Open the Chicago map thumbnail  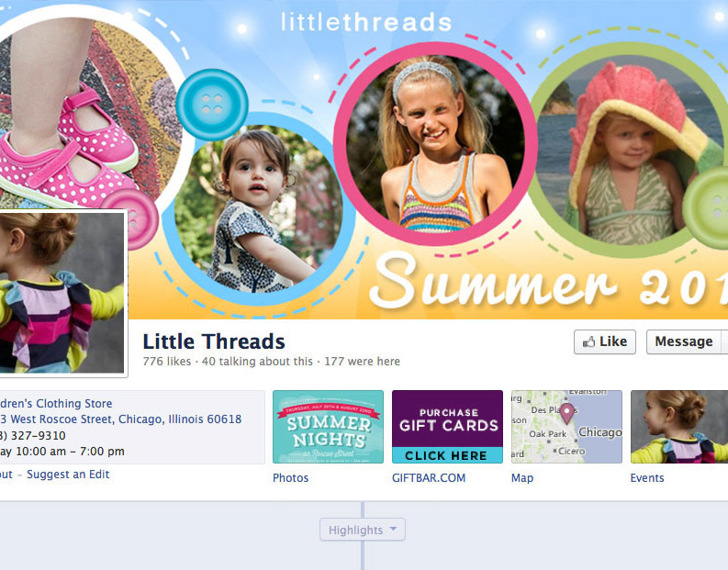tap(566, 427)
